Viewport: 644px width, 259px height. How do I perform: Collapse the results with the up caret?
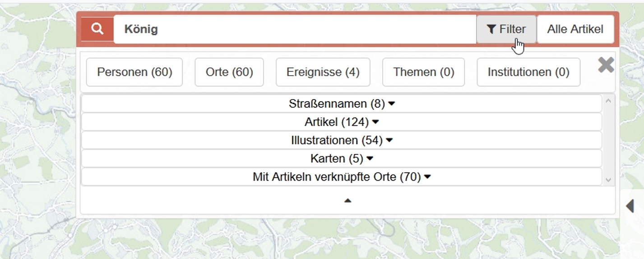(x=347, y=200)
